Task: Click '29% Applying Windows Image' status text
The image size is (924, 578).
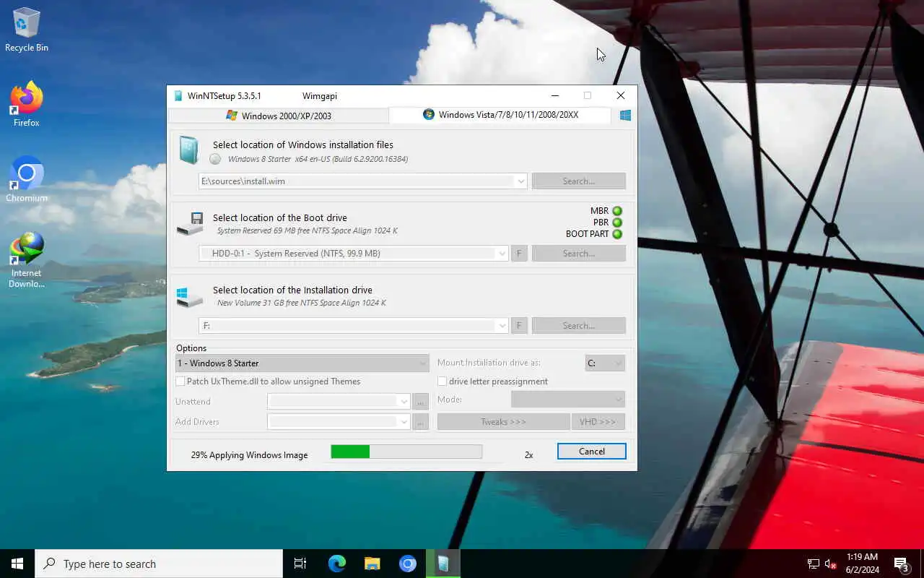Action: (249, 455)
